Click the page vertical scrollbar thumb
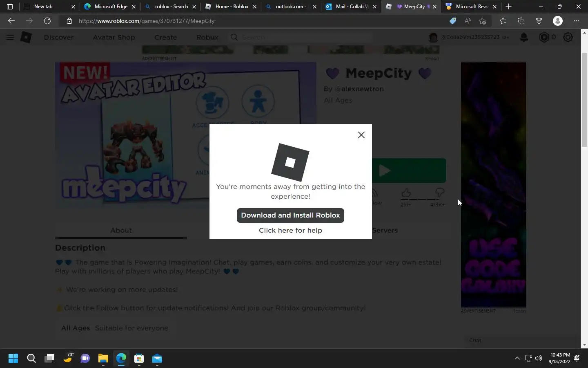Image resolution: width=588 pixels, height=368 pixels. 584,99
